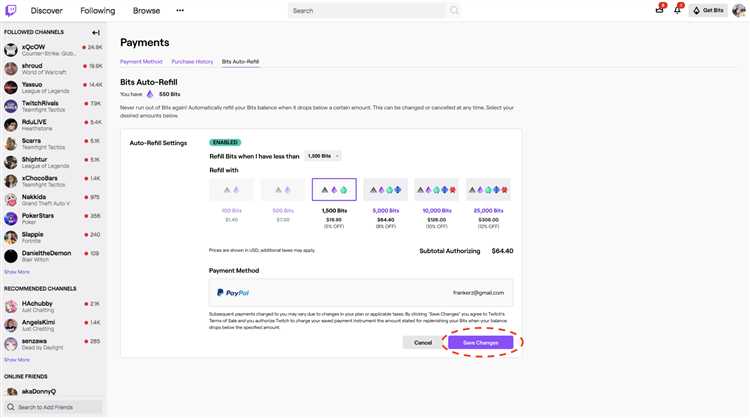
Task: Open xQcOW channel from sidebar
Action: tap(53, 50)
